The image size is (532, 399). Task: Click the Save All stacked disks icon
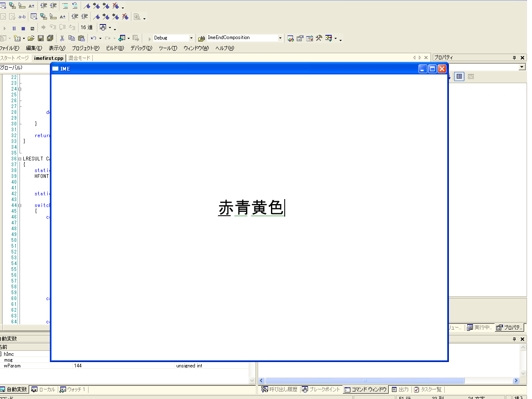pos(50,38)
